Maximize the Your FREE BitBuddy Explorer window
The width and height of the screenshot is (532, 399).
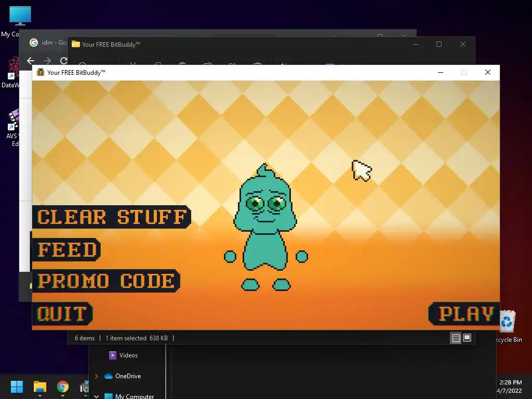438,45
